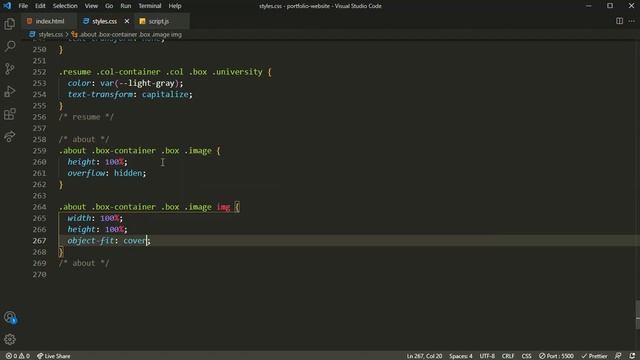640x360 pixels.
Task: Click line number 264 in the gutter
Action: 39,207
